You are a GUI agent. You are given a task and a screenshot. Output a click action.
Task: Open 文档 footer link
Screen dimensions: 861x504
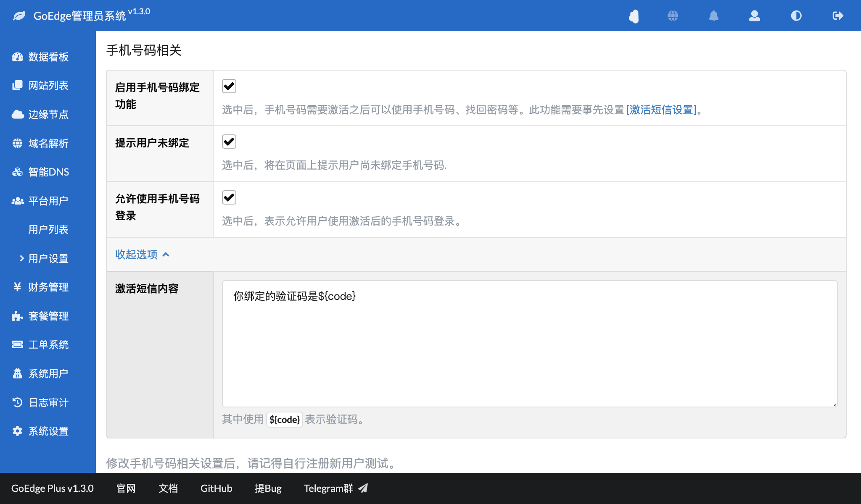(168, 488)
